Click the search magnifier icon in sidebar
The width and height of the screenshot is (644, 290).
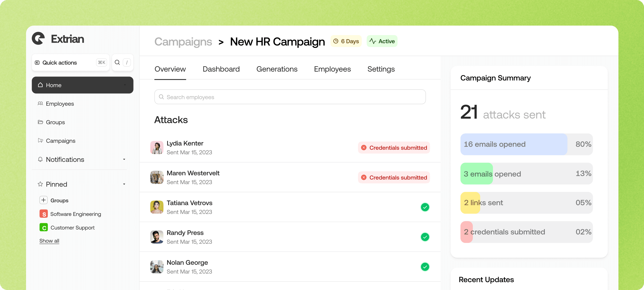[117, 62]
